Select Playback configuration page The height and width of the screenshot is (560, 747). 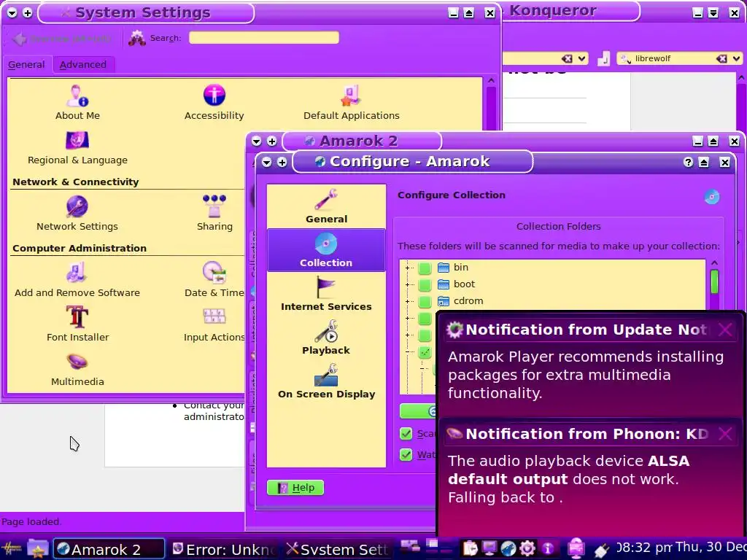coord(326,338)
